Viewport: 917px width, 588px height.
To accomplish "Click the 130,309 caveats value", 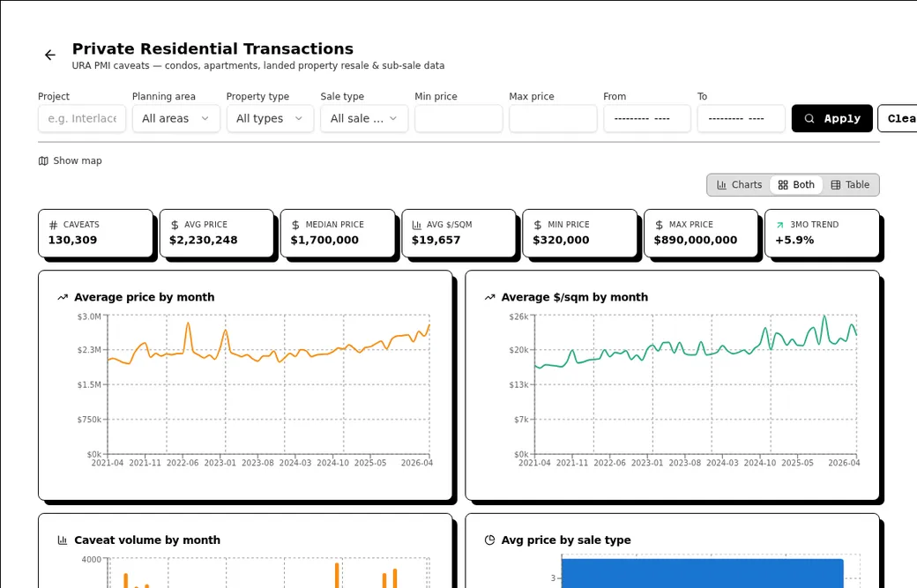I will [x=72, y=241].
